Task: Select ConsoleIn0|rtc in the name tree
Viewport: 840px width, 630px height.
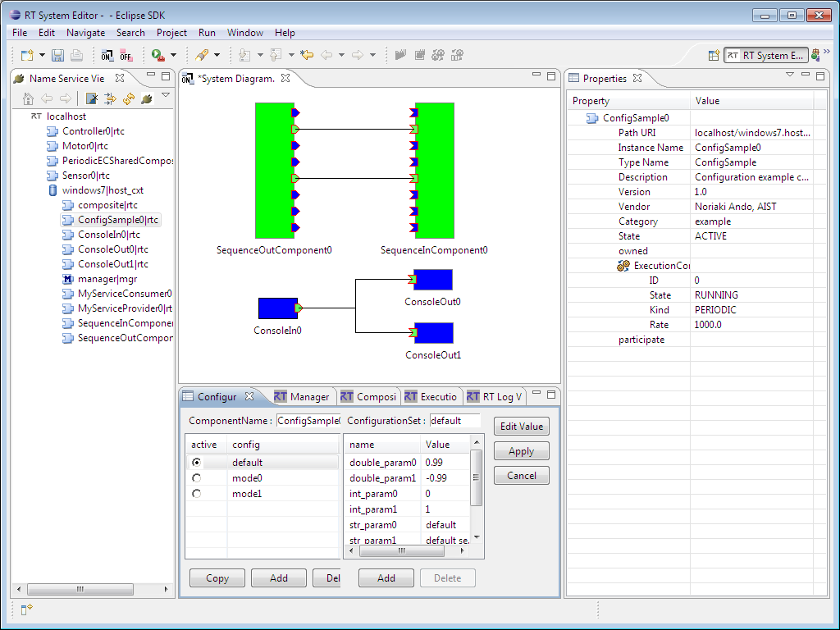Action: point(109,235)
